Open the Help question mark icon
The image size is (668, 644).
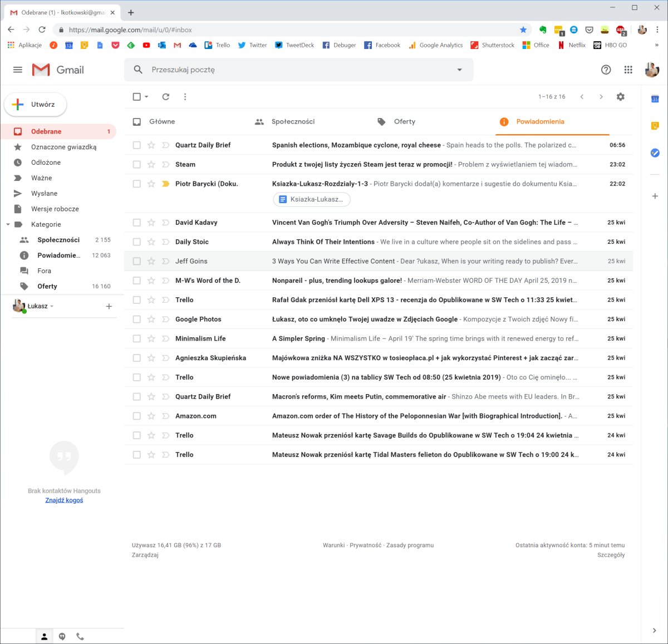[x=606, y=70]
